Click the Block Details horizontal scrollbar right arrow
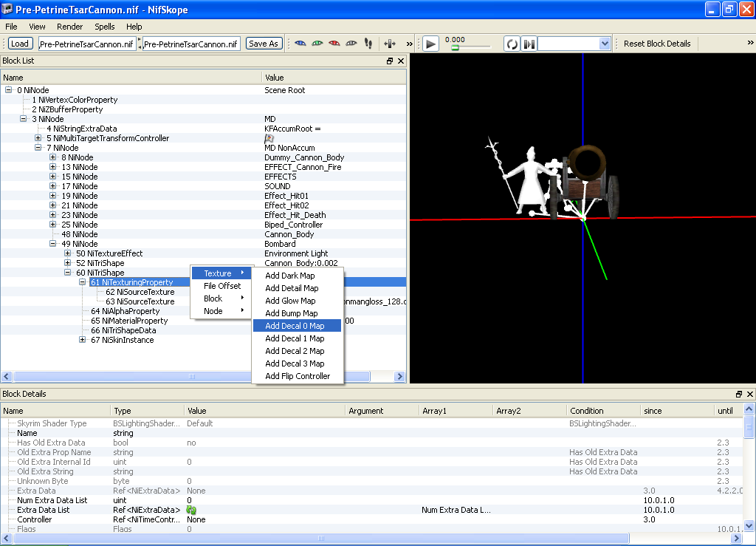 (x=736, y=538)
